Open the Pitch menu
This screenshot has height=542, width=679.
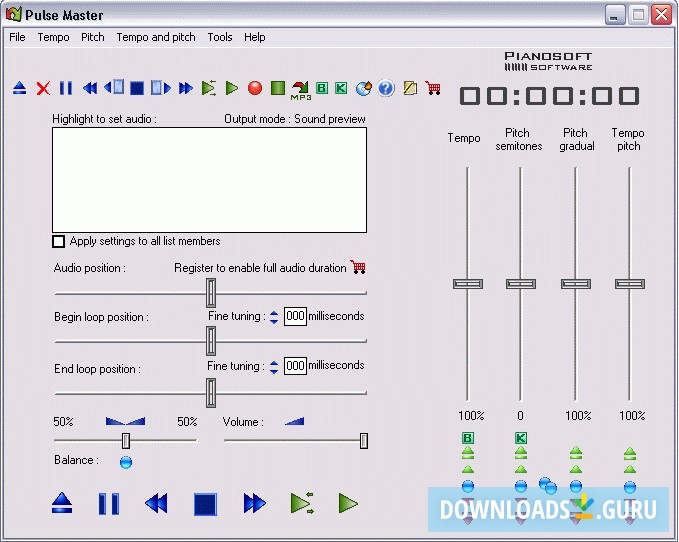[93, 37]
